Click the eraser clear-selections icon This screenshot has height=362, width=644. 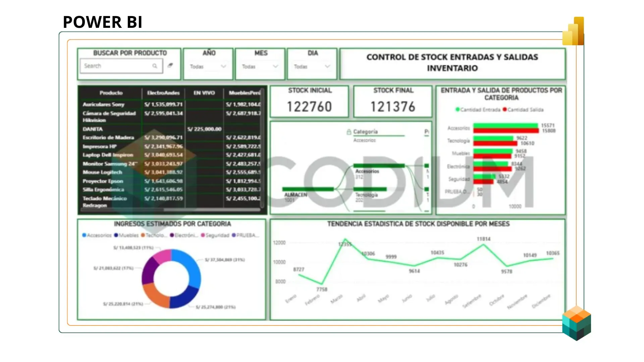[x=170, y=65]
